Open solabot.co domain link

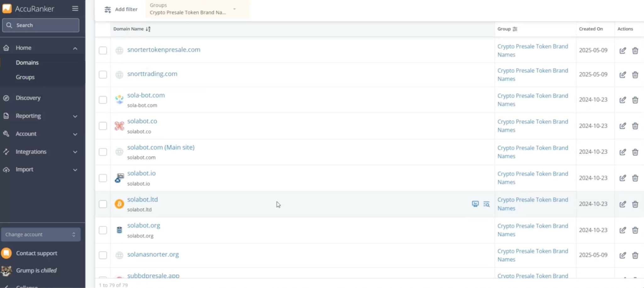tap(142, 121)
